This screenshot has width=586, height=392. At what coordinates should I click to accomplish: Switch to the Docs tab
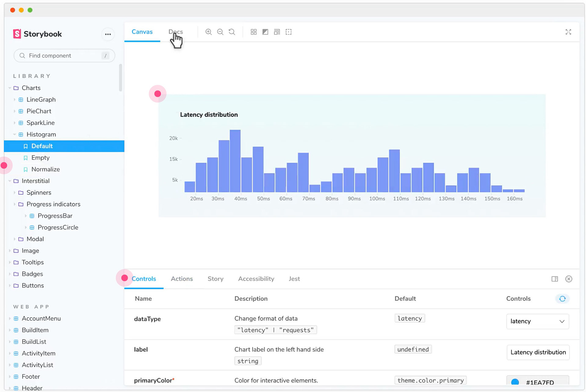(x=175, y=32)
